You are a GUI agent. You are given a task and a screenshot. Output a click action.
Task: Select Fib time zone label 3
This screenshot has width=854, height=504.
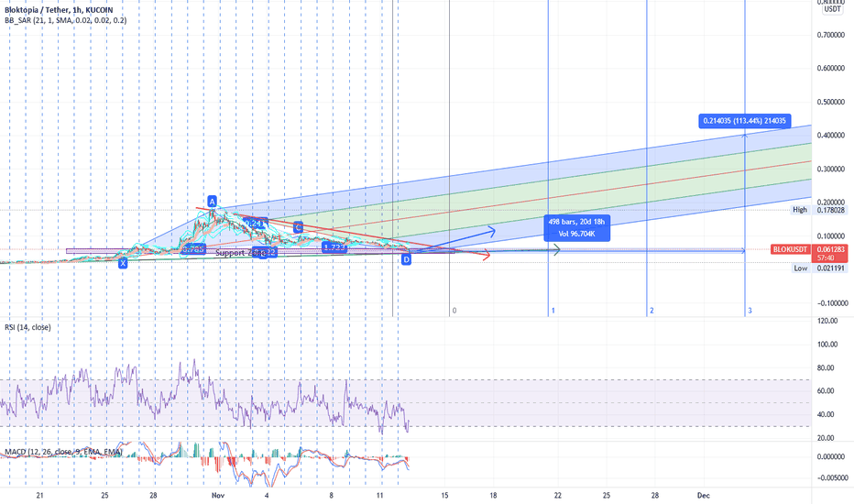(x=750, y=311)
